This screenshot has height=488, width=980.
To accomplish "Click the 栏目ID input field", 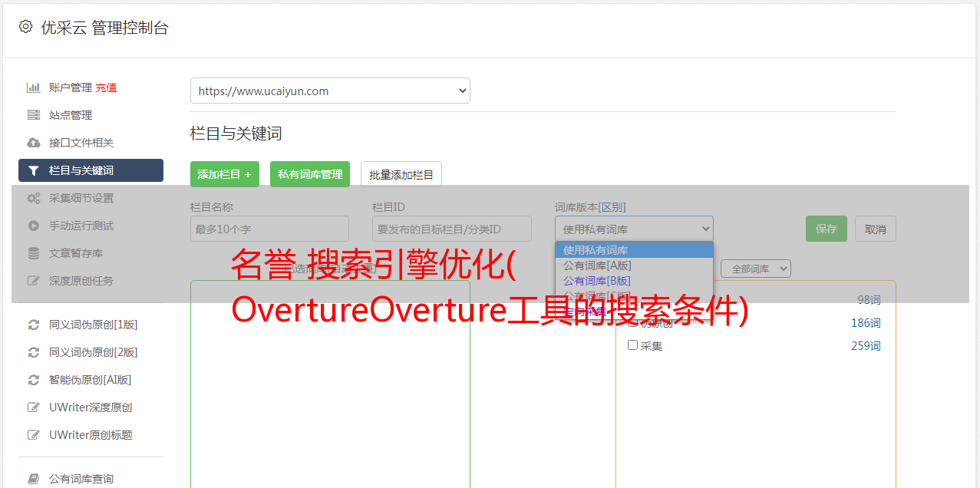I will click(x=452, y=229).
